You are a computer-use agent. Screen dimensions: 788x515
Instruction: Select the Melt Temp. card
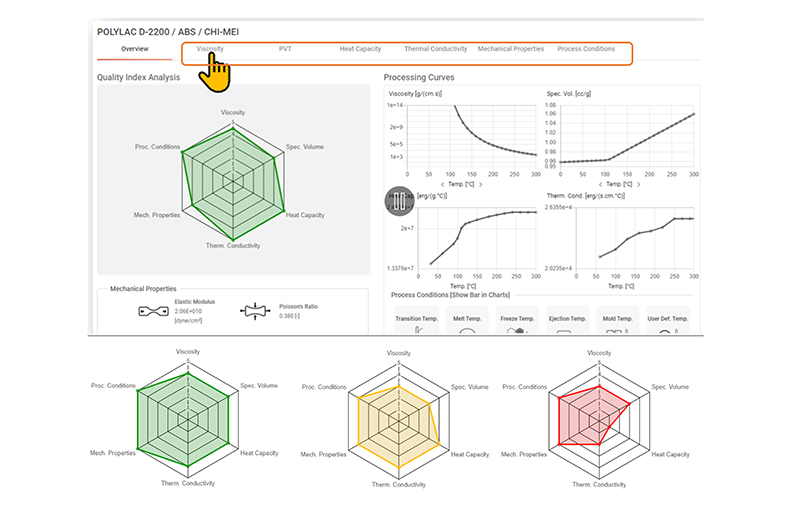click(467, 320)
